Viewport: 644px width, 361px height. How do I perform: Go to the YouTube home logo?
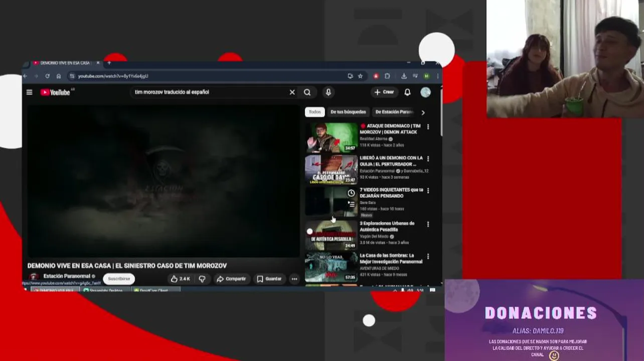coord(55,92)
